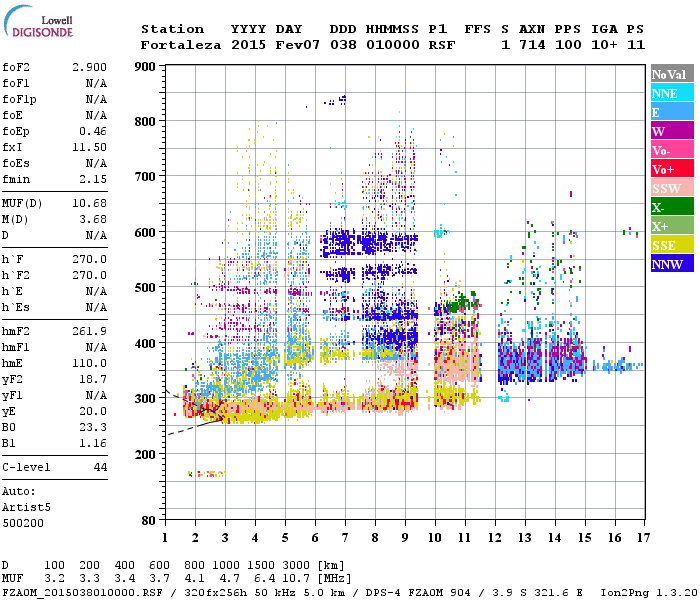Screen dimensions: 700x600
Task: Pick the light green X+ legend swatch
Action: point(669,226)
